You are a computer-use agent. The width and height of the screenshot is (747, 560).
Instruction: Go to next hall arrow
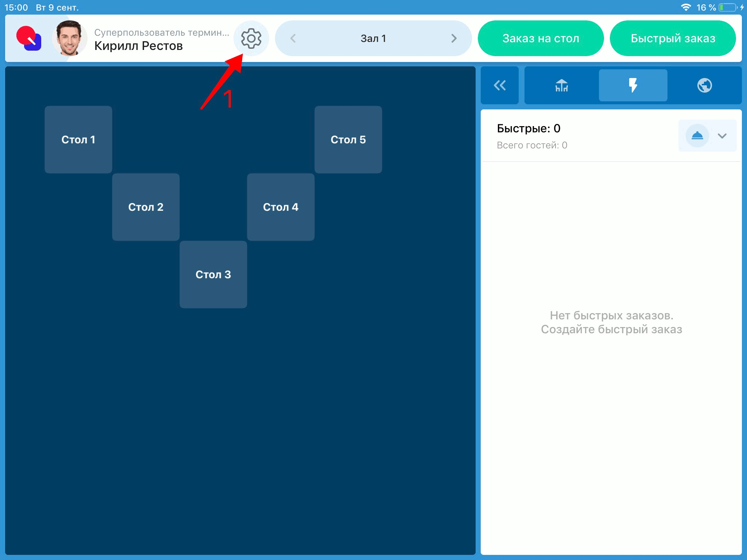(x=454, y=38)
